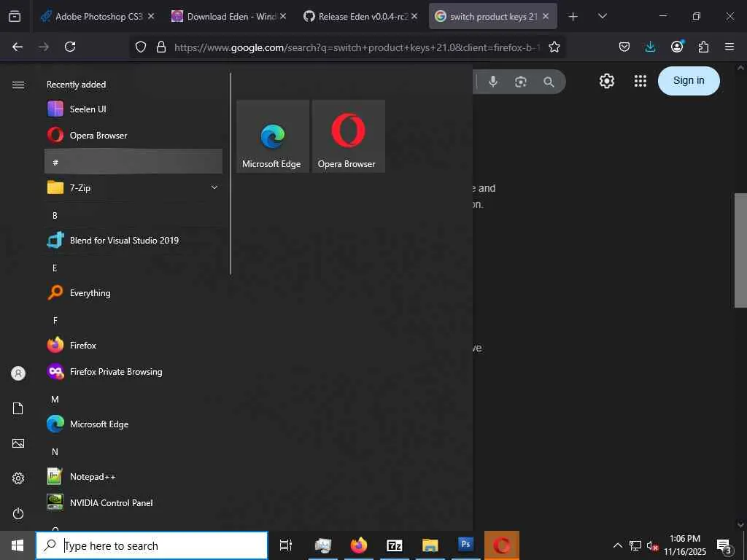Open the user account icon in Start
The height and width of the screenshot is (560, 747).
[18, 373]
